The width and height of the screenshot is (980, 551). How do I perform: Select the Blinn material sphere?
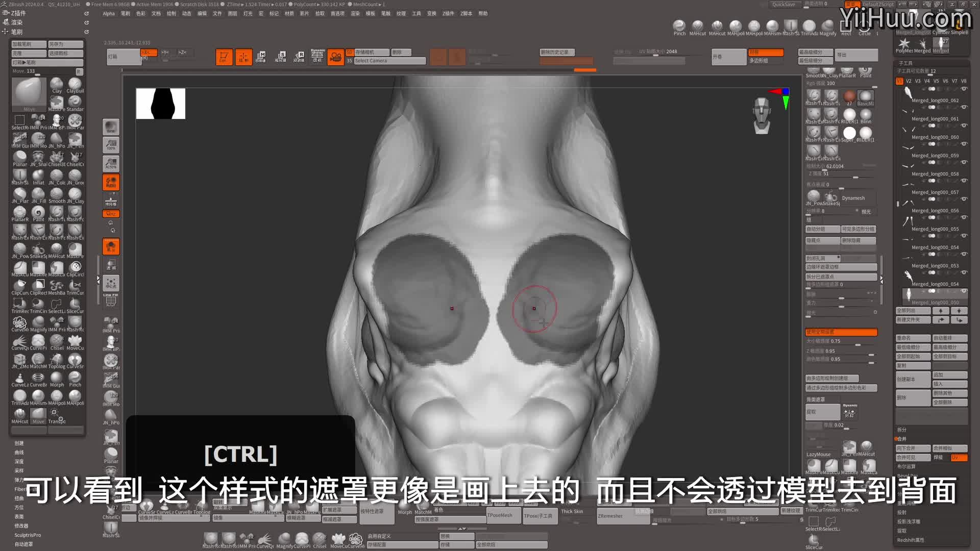[x=866, y=115]
